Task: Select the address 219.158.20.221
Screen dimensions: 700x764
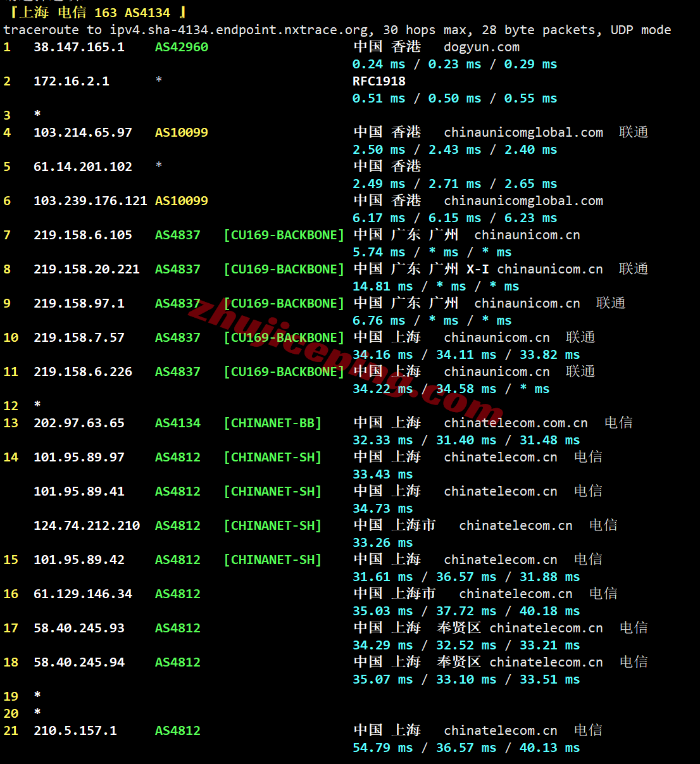Action: (x=87, y=269)
